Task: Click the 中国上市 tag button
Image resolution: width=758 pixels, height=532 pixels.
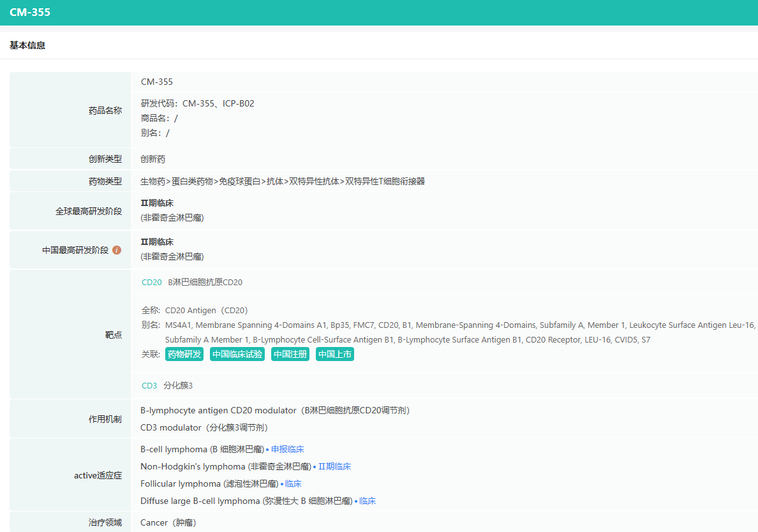Action: (334, 354)
